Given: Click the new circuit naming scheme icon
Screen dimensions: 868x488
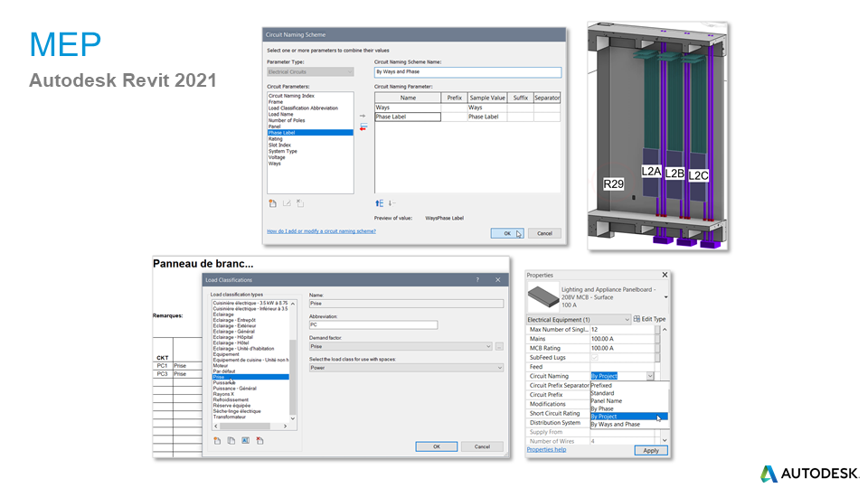Looking at the screenshot, I should tap(273, 203).
